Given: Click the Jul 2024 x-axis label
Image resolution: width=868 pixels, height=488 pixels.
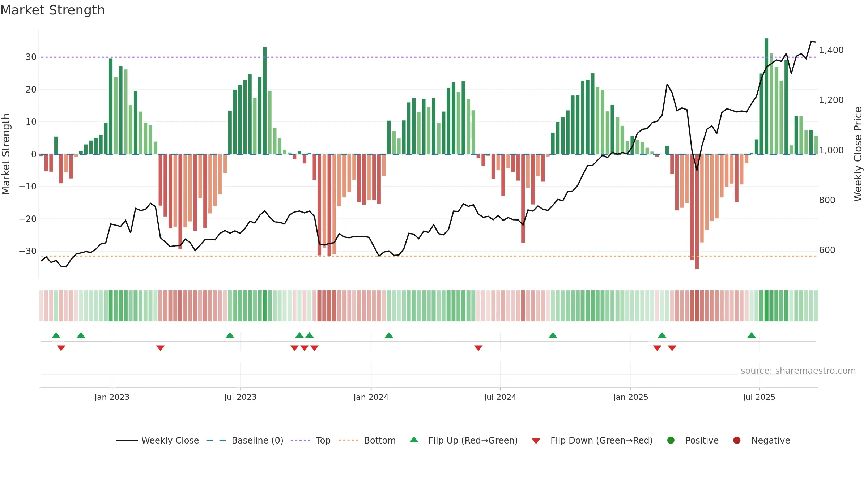Looking at the screenshot, I should point(500,397).
